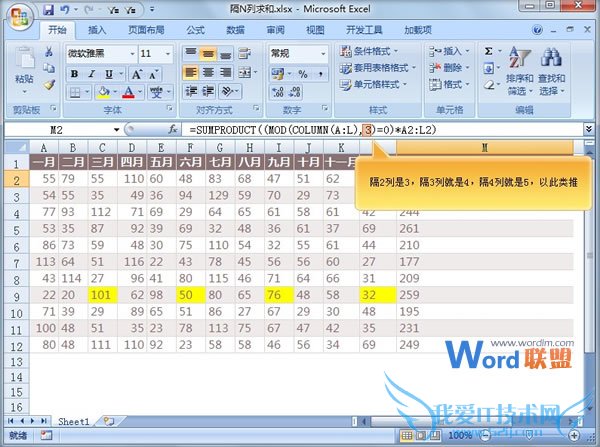Toggle wrap text button
Screen dimensions: 600x447
click(244, 53)
